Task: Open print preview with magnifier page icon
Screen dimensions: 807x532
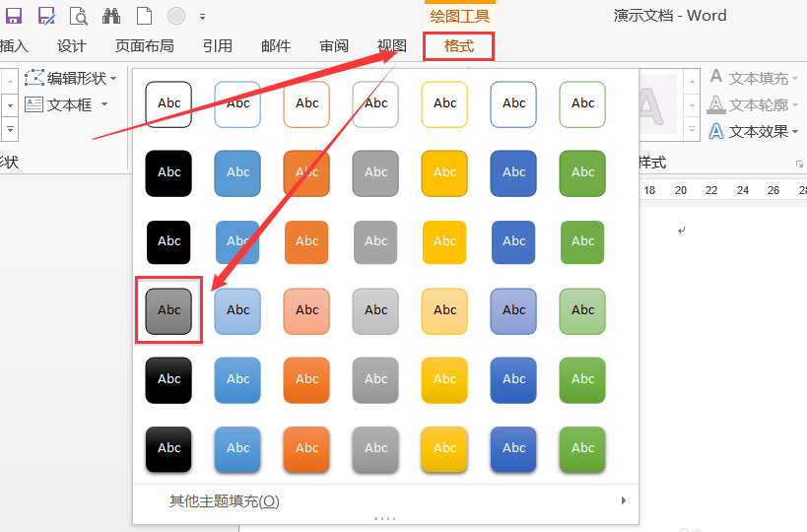Action: coord(79,16)
